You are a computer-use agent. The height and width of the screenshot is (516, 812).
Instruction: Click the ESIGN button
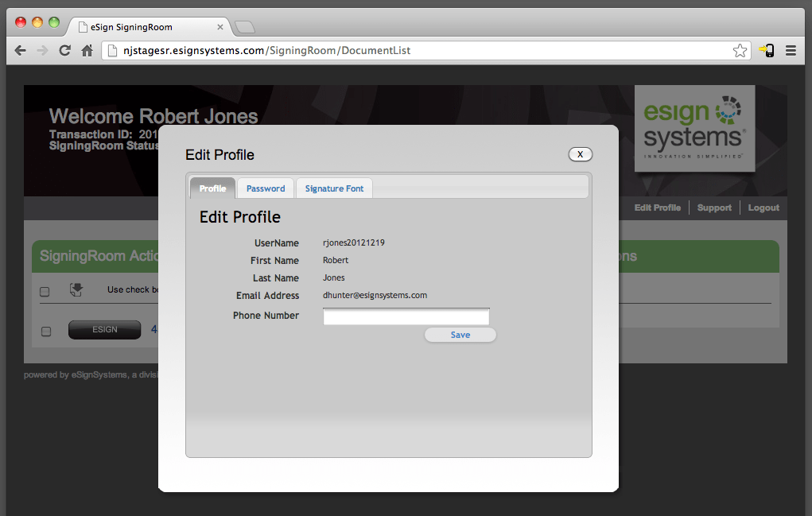point(104,330)
